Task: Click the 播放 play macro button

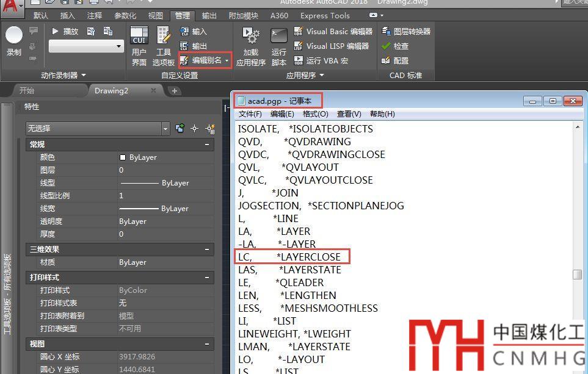Action: [65, 31]
